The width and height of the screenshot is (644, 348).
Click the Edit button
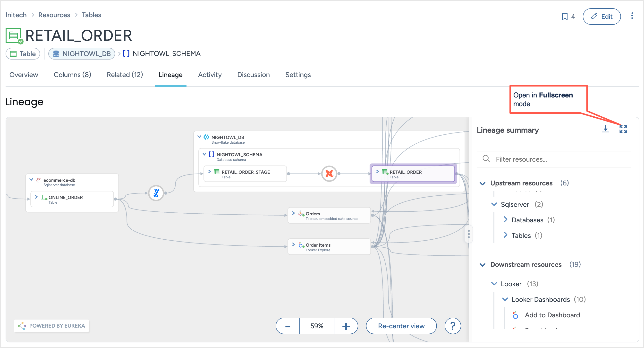pos(602,17)
